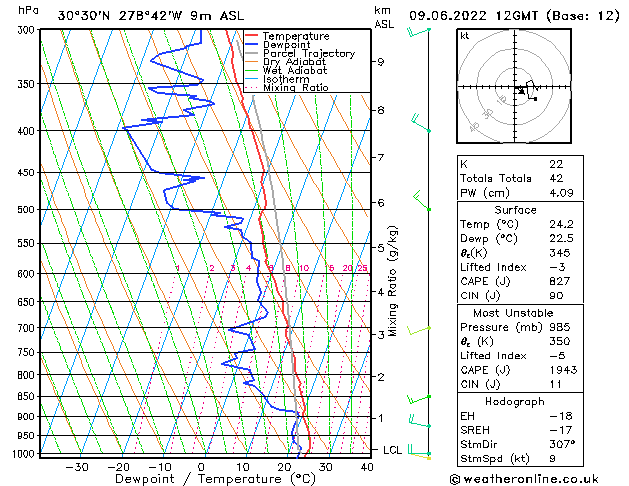Click the surface theta-e value 345
This screenshot has height=486, width=629.
tap(560, 253)
